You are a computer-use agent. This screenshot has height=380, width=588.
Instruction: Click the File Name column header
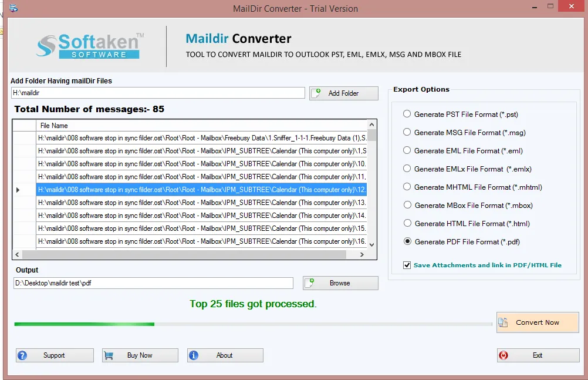tap(201, 126)
